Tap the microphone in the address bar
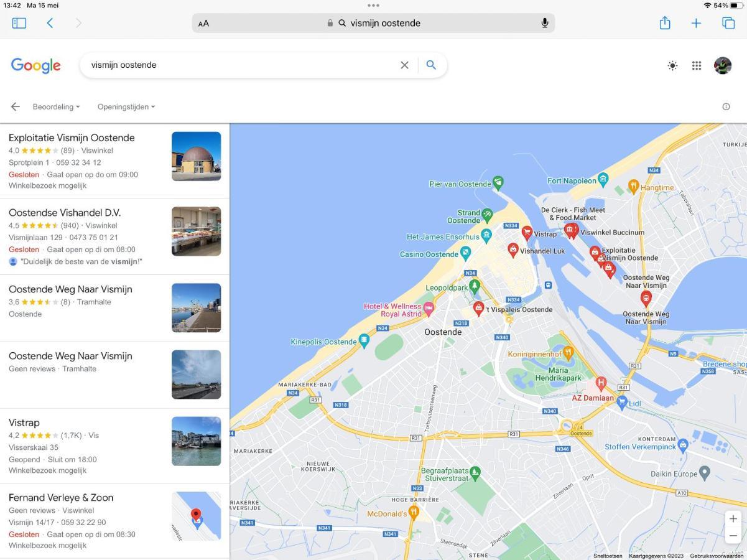This screenshot has height=560, width=747. click(x=545, y=23)
